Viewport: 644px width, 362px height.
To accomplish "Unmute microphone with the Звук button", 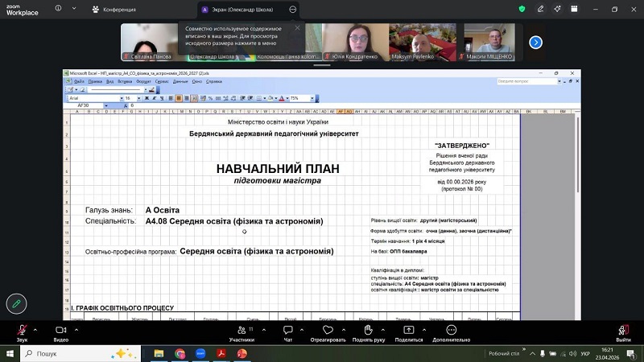I will pyautogui.click(x=22, y=330).
